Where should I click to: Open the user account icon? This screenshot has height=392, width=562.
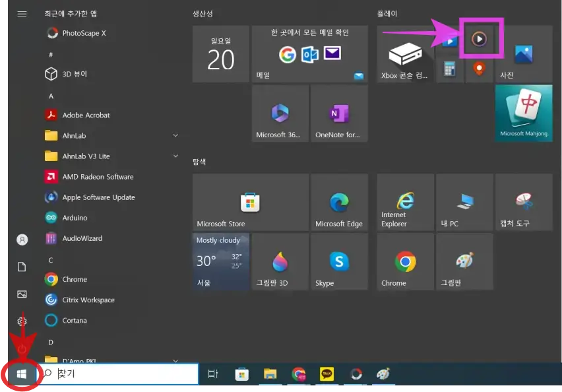22,240
